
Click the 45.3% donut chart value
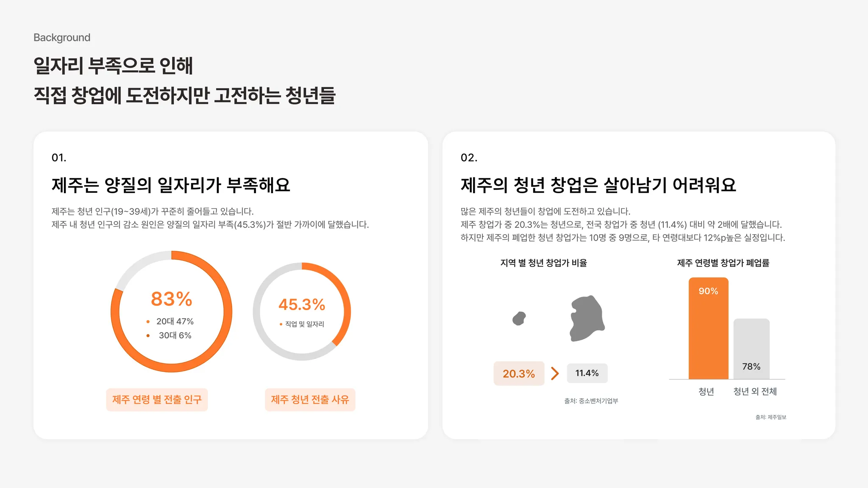pyautogui.click(x=302, y=305)
